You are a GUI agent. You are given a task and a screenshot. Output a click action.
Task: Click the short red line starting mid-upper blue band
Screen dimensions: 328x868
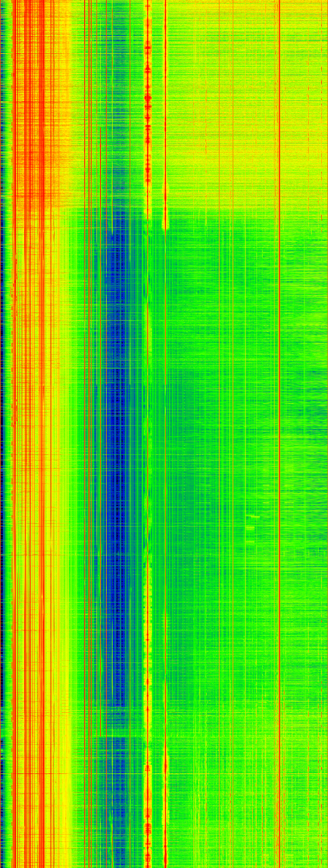[101, 303]
